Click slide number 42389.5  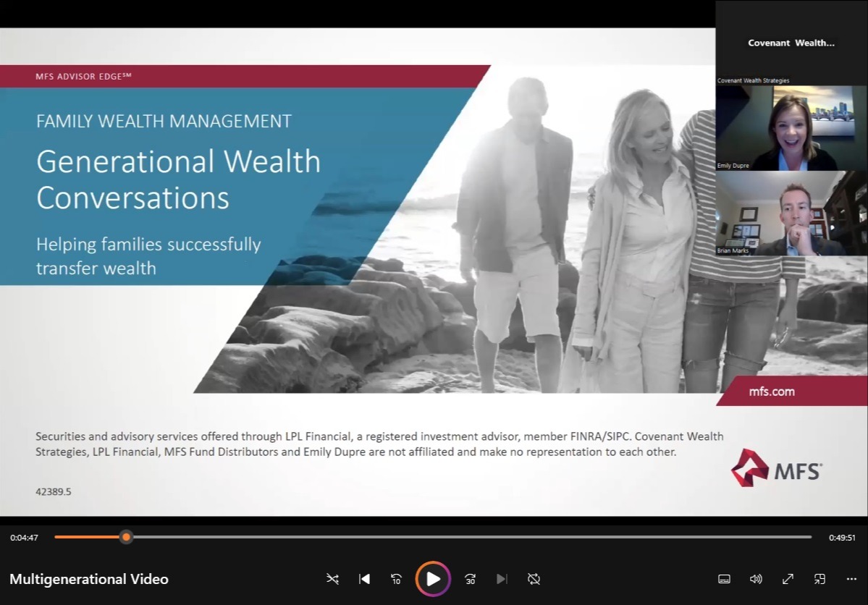coord(53,491)
